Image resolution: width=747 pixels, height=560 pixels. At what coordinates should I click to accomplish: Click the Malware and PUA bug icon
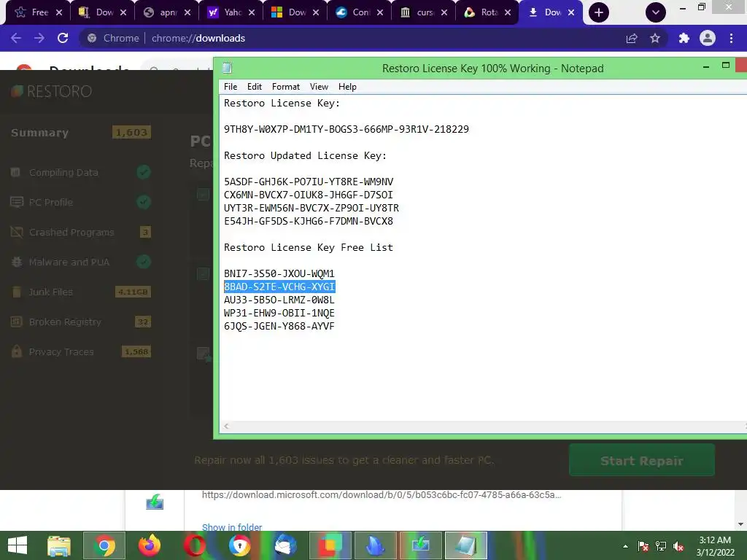point(17,262)
